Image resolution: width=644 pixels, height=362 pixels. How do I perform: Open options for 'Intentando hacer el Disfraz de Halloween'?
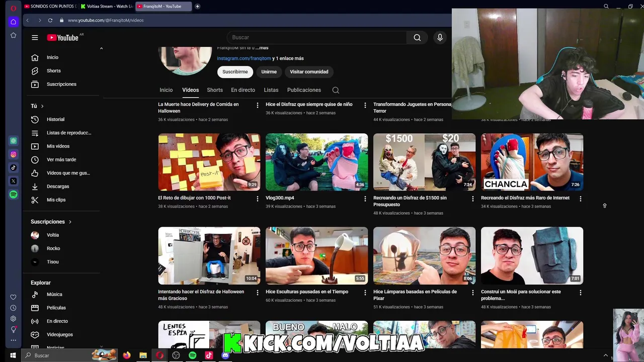tap(258, 293)
